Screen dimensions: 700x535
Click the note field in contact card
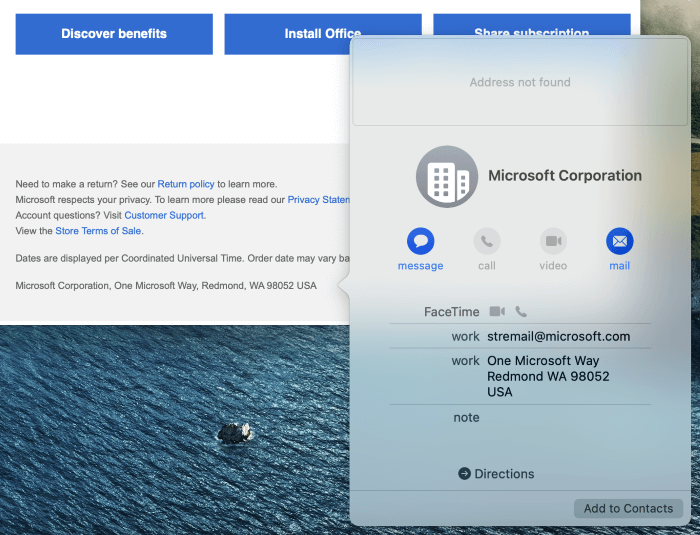[x=520, y=418]
